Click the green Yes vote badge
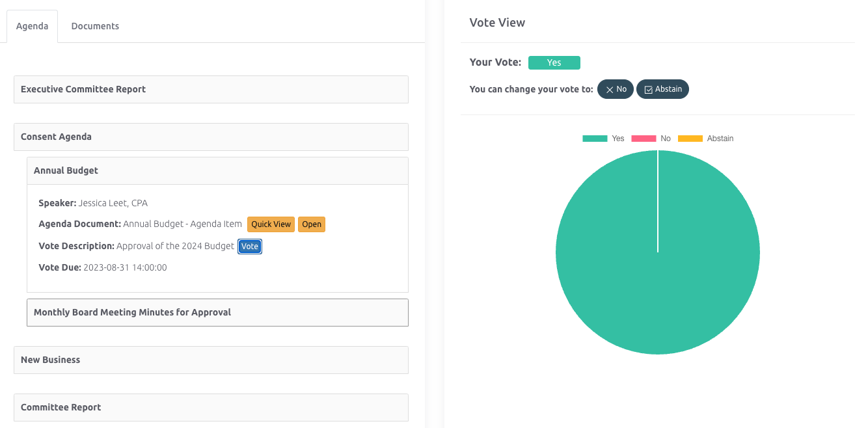The image size is (868, 428). click(554, 63)
